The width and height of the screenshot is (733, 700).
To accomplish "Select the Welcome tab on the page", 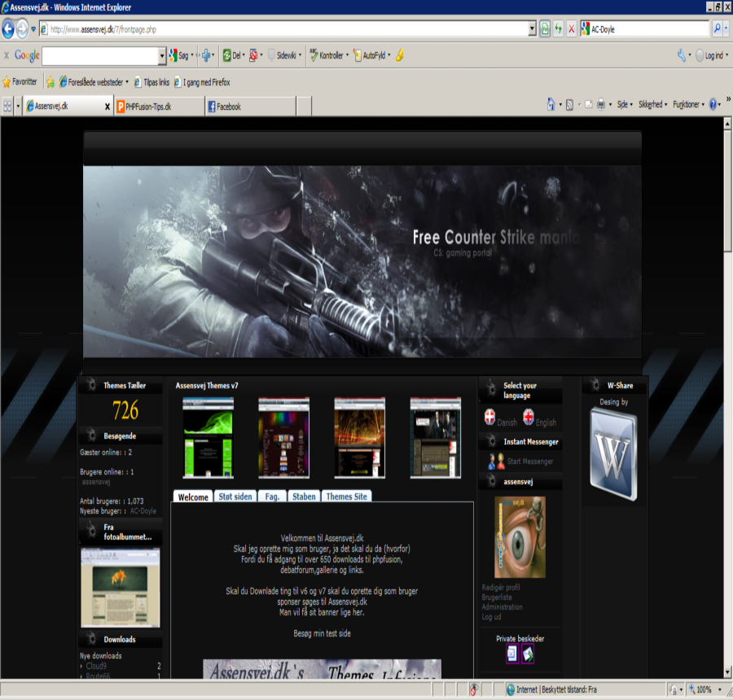I will (192, 497).
